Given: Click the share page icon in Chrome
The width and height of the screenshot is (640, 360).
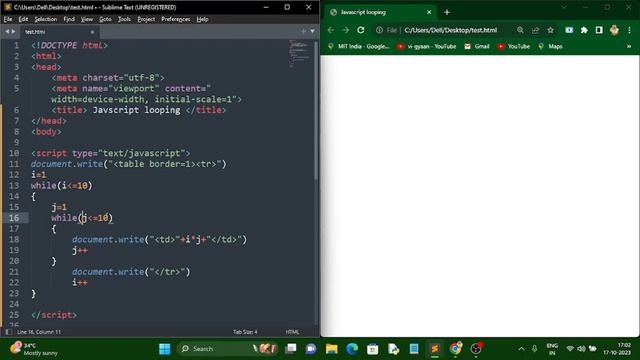Looking at the screenshot, I should coord(535,30).
